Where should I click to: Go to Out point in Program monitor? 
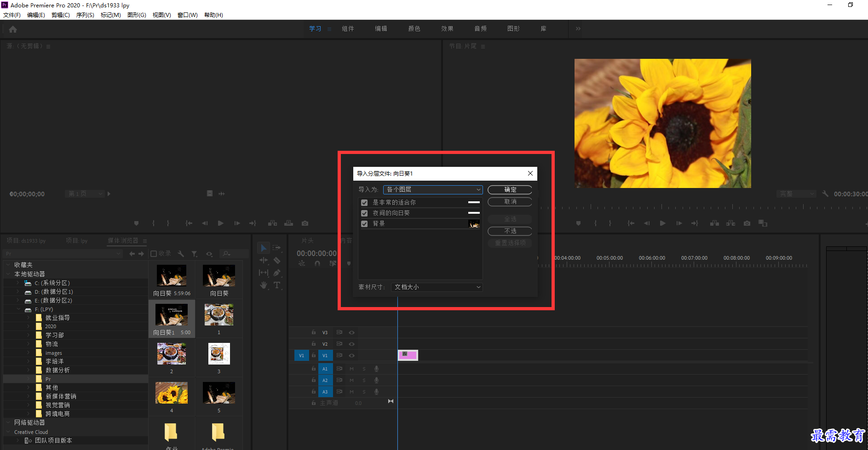(695, 223)
